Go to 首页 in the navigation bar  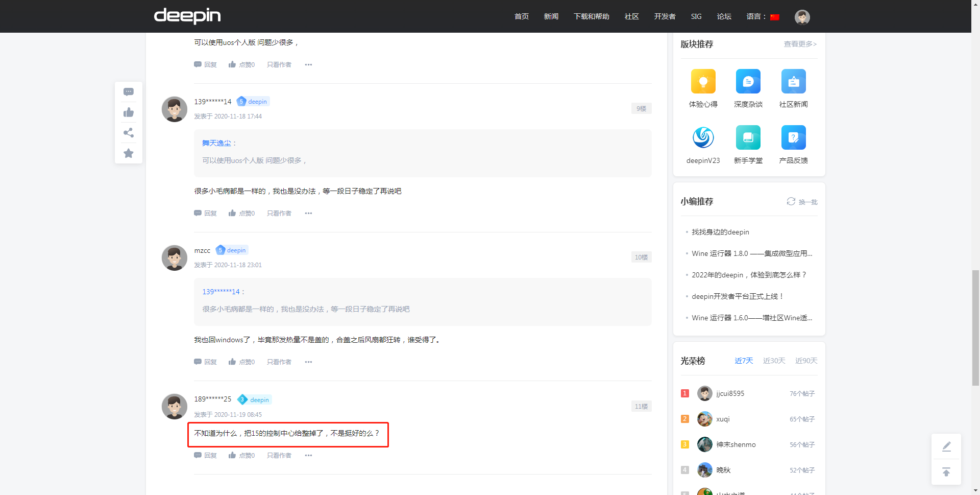[522, 17]
